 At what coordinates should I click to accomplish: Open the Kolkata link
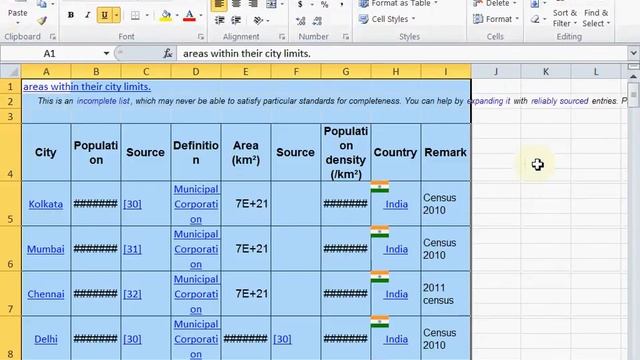click(46, 204)
